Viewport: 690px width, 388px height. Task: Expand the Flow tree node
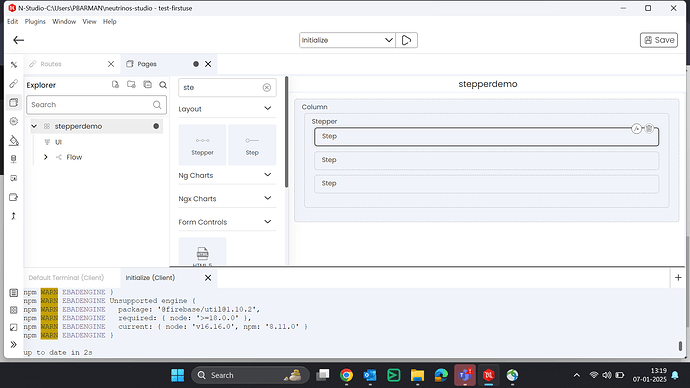tap(45, 157)
